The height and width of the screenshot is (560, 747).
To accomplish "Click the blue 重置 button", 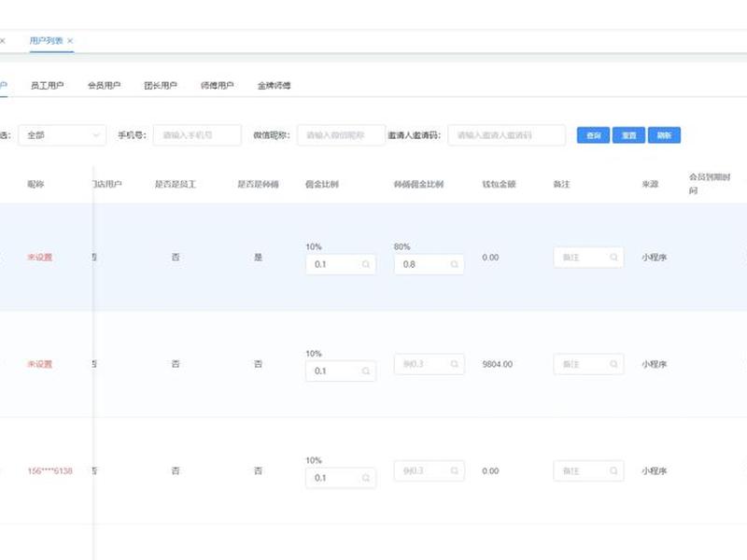I will (628, 135).
